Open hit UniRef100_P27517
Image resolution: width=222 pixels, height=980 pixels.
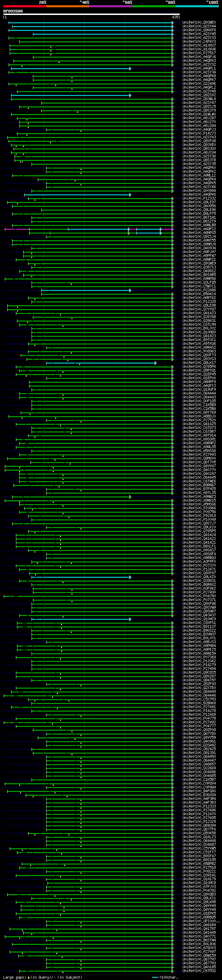pyautogui.click(x=199, y=53)
